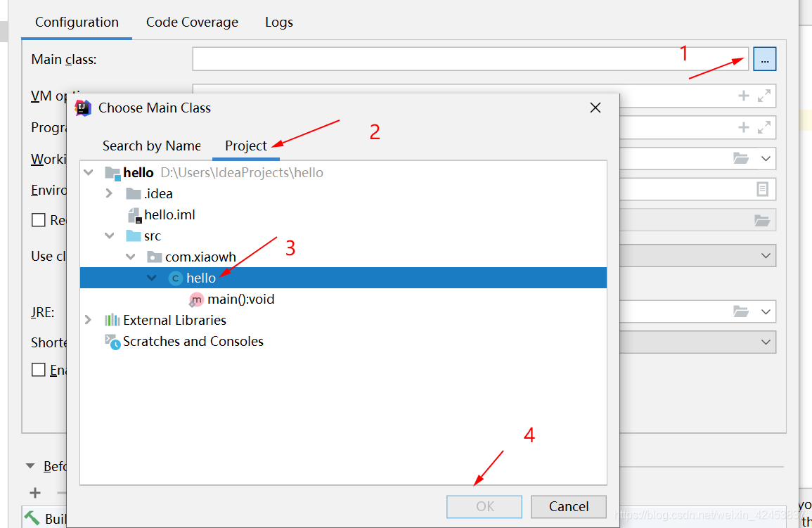
Task: Collapse the hello project root node
Action: click(89, 172)
